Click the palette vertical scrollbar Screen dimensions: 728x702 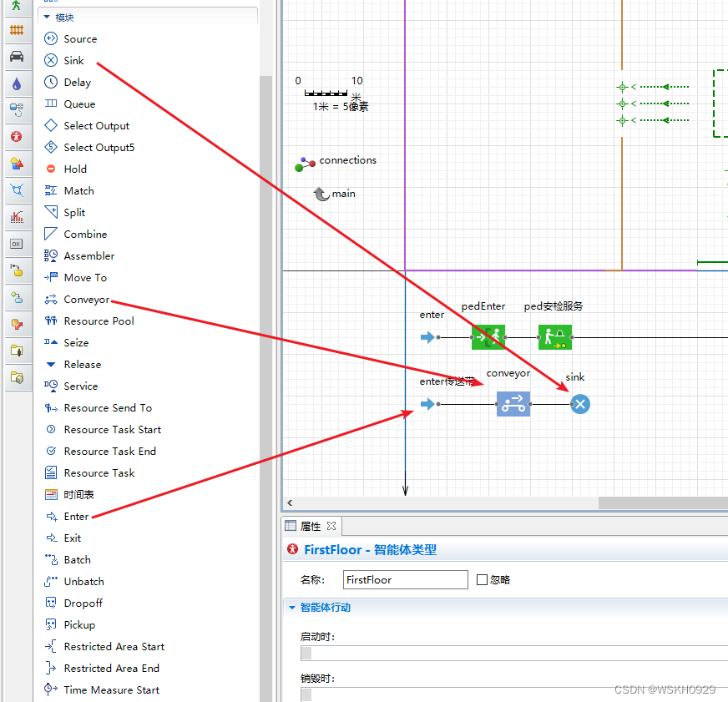point(266,388)
